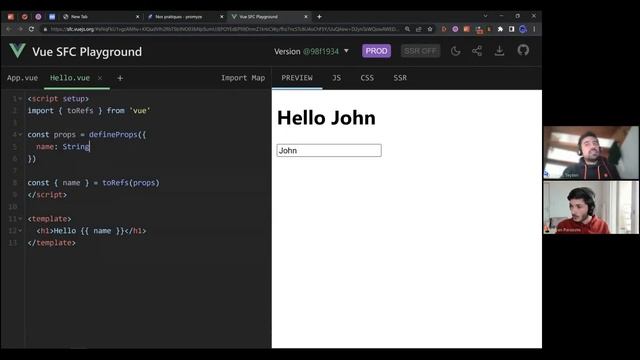This screenshot has width=640, height=360.
Task: Reload the browser page
Action: [31, 29]
